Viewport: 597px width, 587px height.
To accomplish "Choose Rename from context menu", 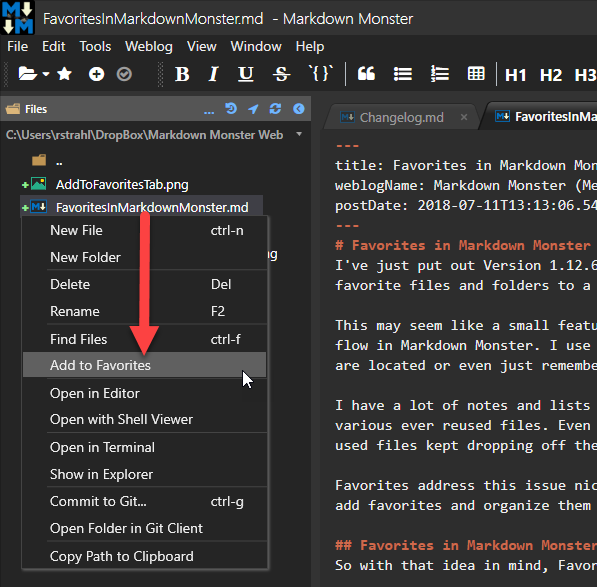I will pyautogui.click(x=145, y=311).
